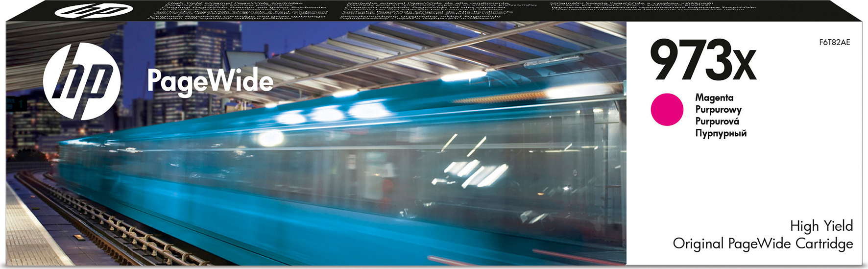Click the Purpurowy color label

coord(718,109)
